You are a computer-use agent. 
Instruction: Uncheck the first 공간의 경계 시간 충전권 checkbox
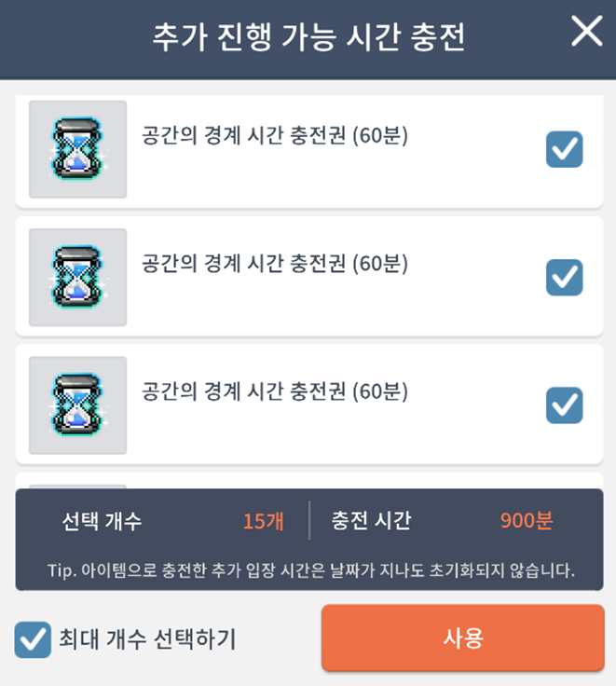click(x=564, y=149)
